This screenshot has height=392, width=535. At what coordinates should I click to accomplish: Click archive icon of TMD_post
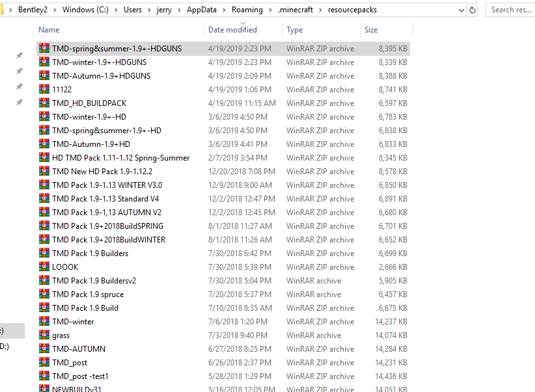(x=44, y=362)
